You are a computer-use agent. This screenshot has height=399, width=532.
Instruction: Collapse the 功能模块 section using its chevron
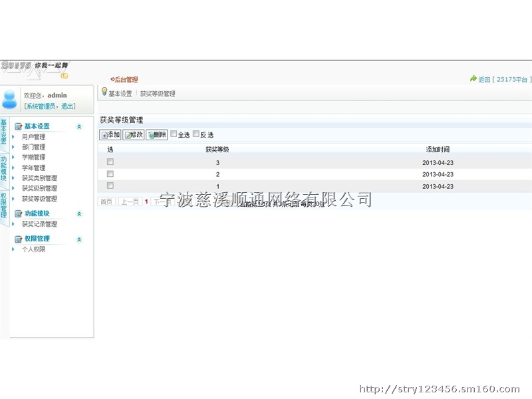(x=79, y=214)
